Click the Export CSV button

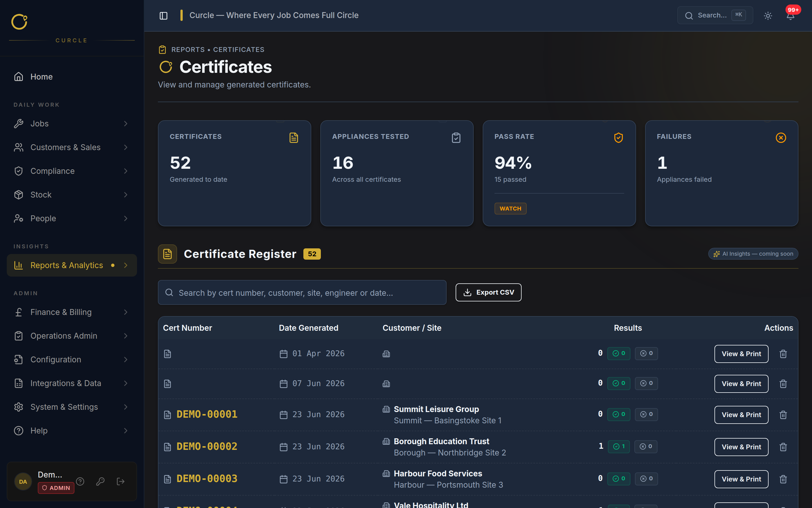(x=488, y=293)
